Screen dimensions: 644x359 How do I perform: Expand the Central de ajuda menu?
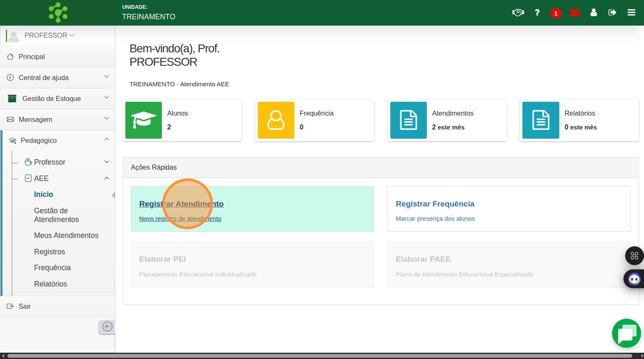(x=106, y=77)
